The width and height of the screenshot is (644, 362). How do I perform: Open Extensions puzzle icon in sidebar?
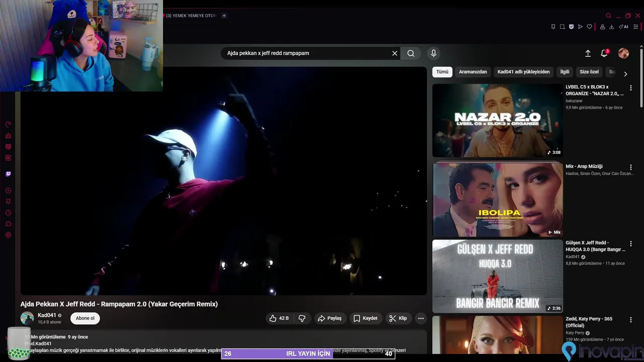[8, 224]
